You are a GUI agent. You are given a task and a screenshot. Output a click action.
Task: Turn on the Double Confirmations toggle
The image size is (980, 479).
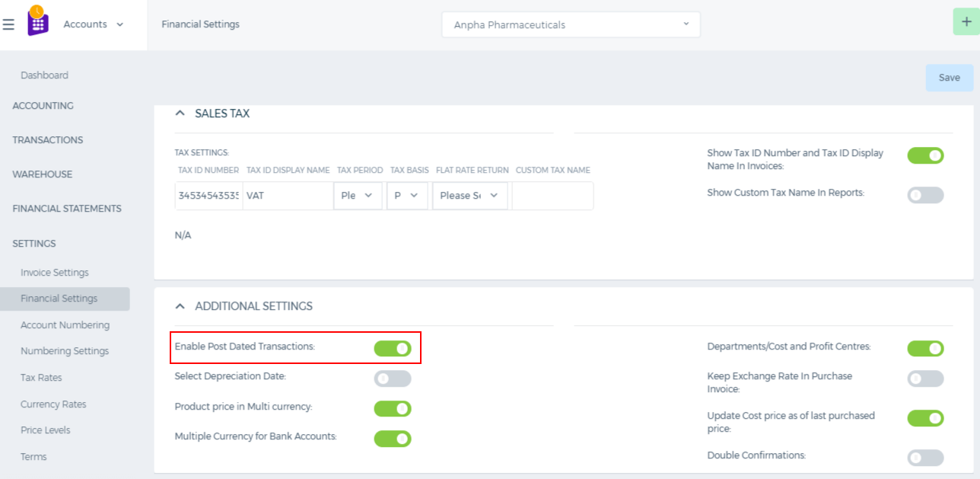(x=925, y=458)
